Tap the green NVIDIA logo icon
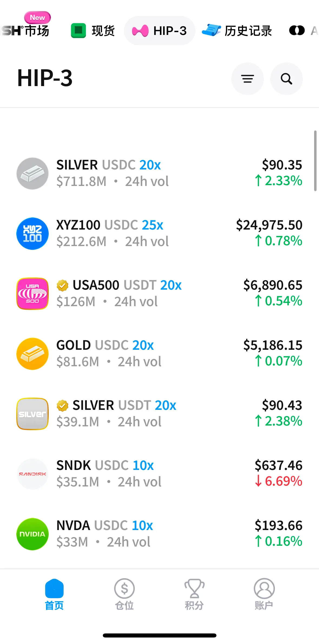This screenshot has width=319, height=644. pyautogui.click(x=32, y=534)
